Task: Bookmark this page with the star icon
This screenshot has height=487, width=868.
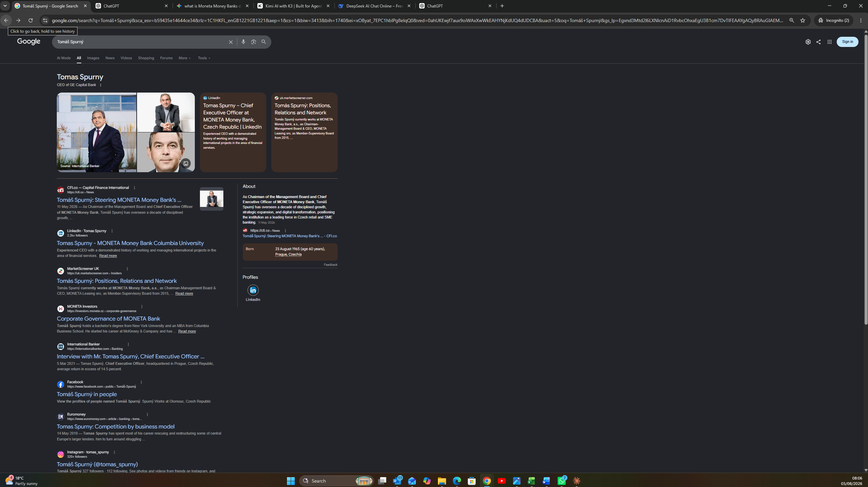Action: [803, 20]
